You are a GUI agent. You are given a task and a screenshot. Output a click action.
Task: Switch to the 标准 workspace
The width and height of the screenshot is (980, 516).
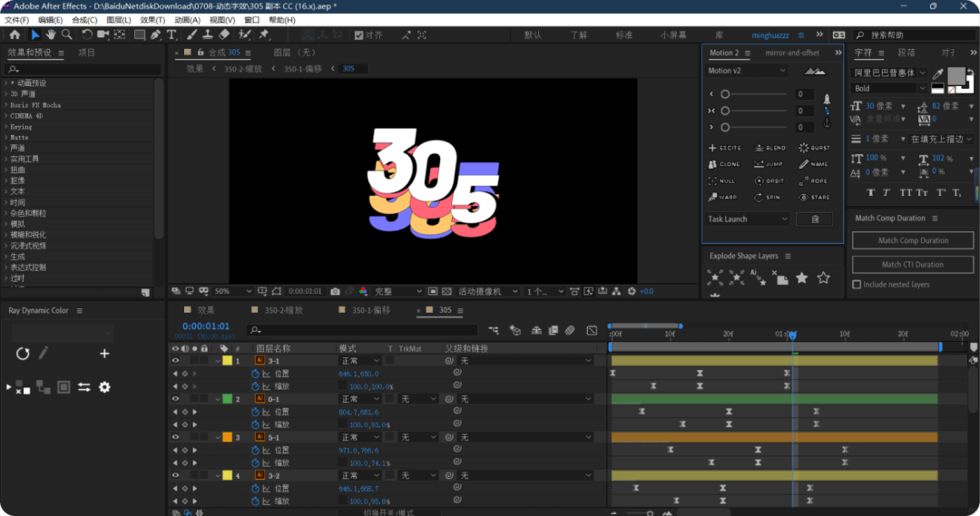coord(623,35)
